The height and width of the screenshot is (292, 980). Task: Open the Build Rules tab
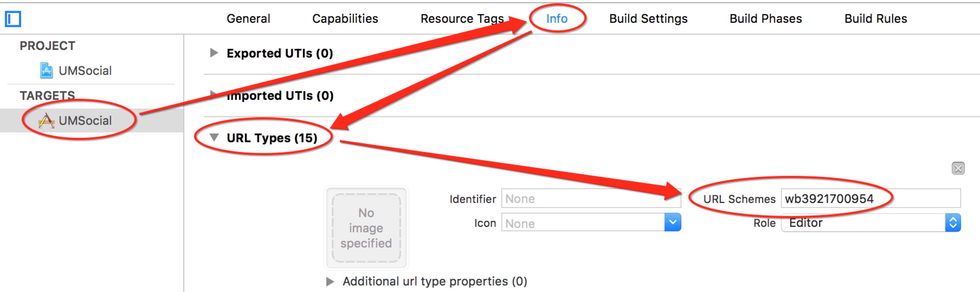click(875, 19)
